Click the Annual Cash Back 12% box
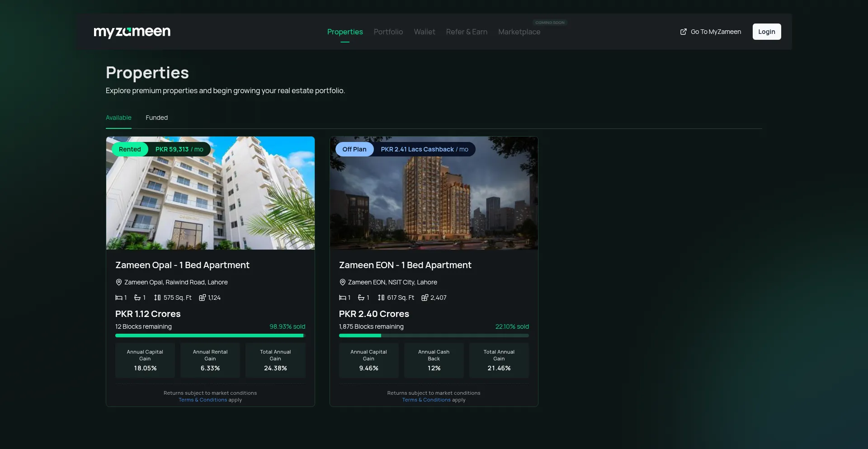Viewport: 868px width, 449px height. pos(434,360)
